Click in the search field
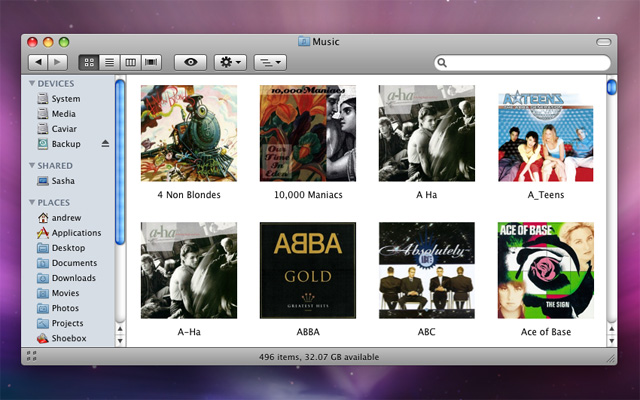Viewport: 640px width, 400px height. 522,63
